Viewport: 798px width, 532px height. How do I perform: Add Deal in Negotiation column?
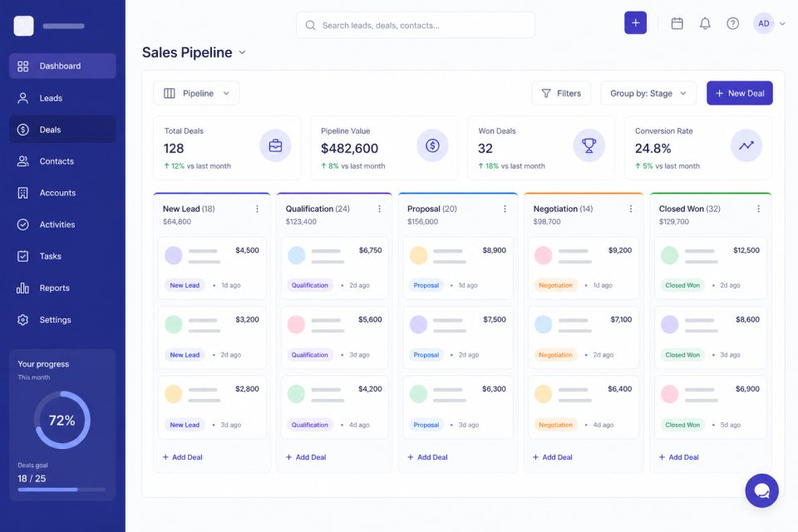pos(553,457)
